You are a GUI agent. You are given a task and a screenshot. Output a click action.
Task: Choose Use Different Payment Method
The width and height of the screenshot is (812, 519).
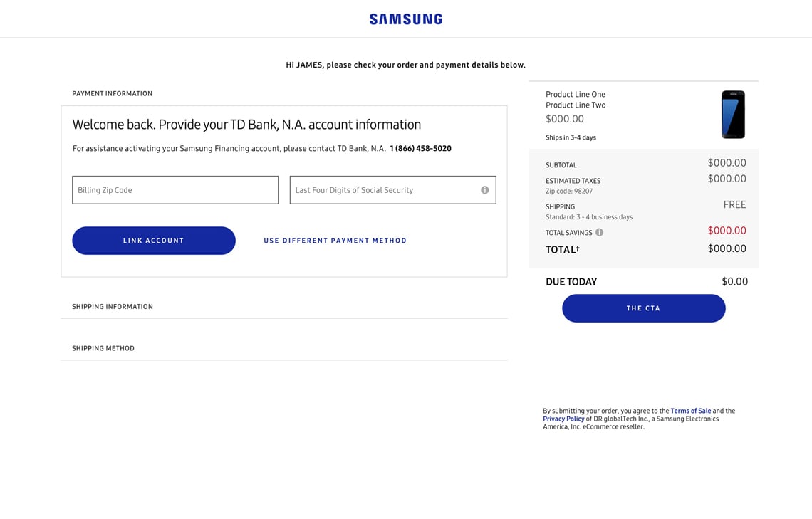coord(335,241)
